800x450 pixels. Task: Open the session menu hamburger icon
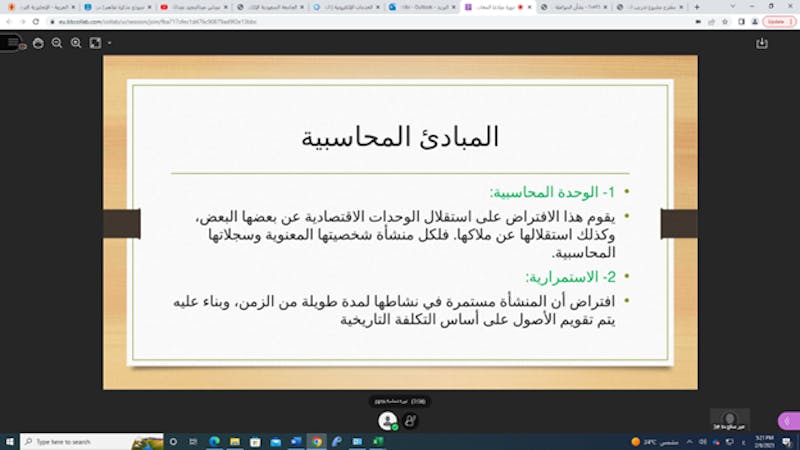click(12, 43)
